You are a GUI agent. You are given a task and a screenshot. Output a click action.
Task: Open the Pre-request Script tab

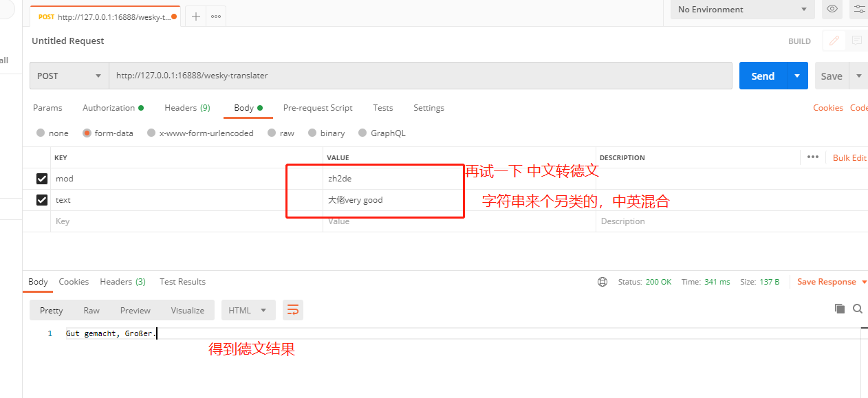click(x=318, y=108)
